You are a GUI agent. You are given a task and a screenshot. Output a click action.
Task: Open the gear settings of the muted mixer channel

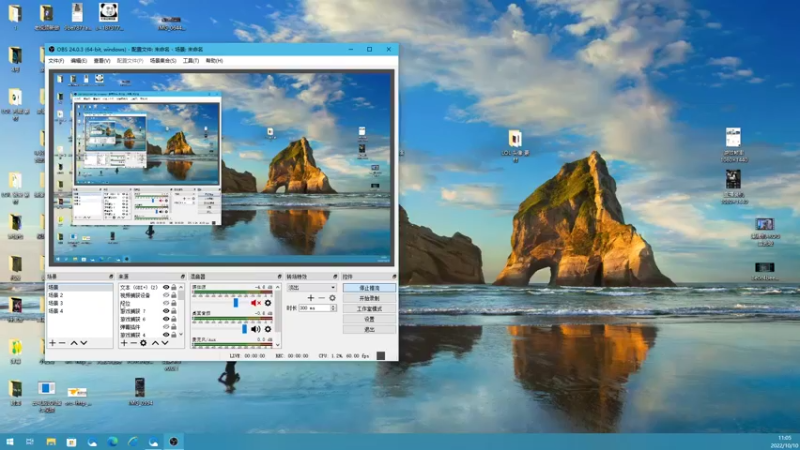point(268,303)
